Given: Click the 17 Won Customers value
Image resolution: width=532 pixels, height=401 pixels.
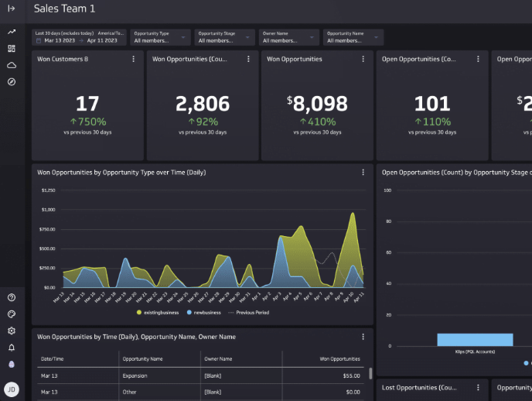Looking at the screenshot, I should tap(87, 104).
